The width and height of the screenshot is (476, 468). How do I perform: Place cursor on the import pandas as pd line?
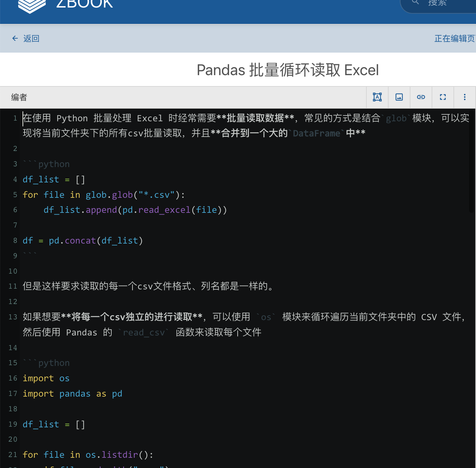72,393
